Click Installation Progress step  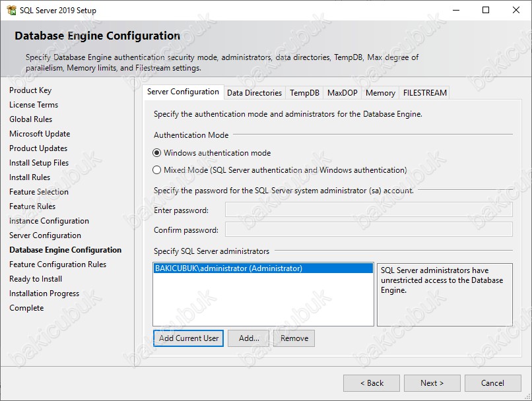coord(44,293)
